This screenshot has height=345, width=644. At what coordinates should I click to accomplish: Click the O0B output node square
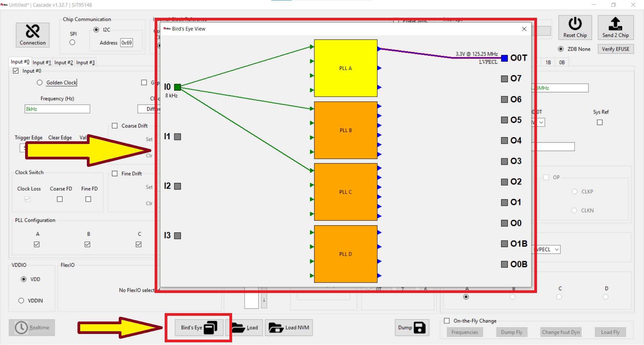click(504, 264)
